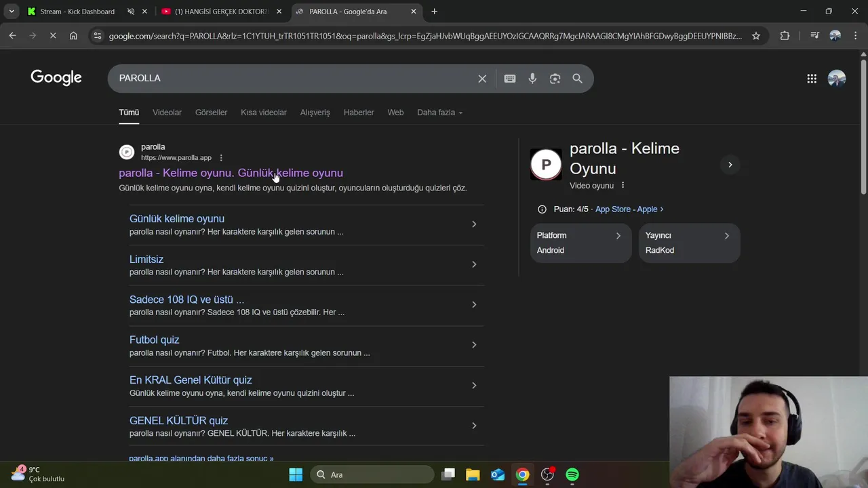Go back to the previous page
This screenshot has width=868, height=488.
tap(12, 36)
